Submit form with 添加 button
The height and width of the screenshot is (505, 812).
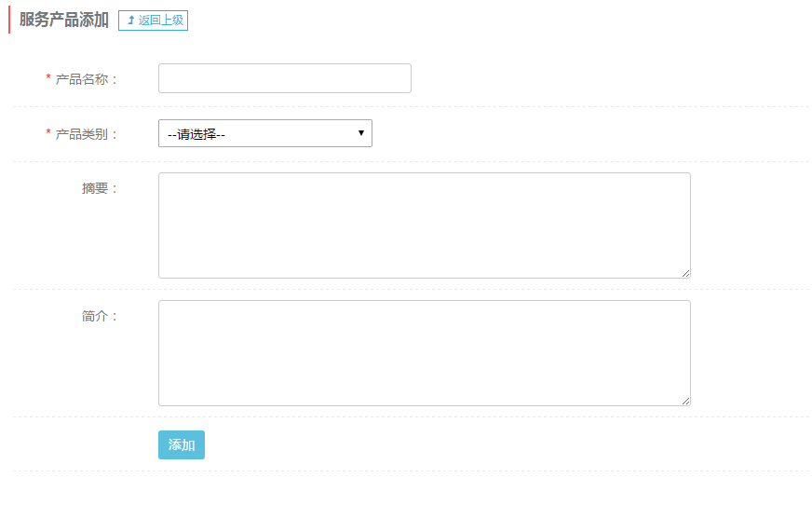click(x=182, y=445)
